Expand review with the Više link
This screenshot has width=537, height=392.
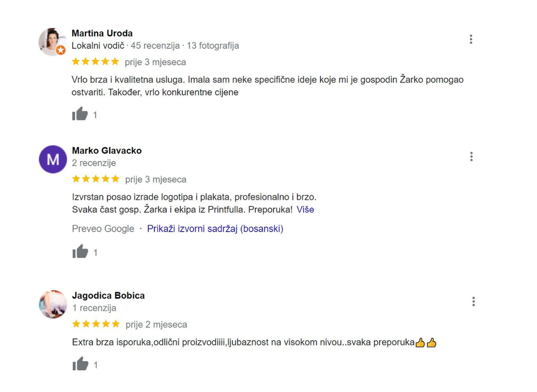[x=305, y=209]
